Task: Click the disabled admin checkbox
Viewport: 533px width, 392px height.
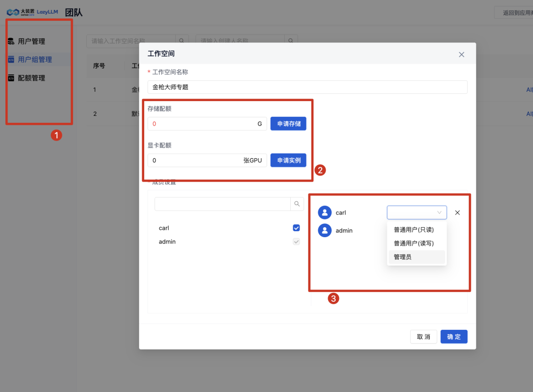Action: (x=297, y=242)
